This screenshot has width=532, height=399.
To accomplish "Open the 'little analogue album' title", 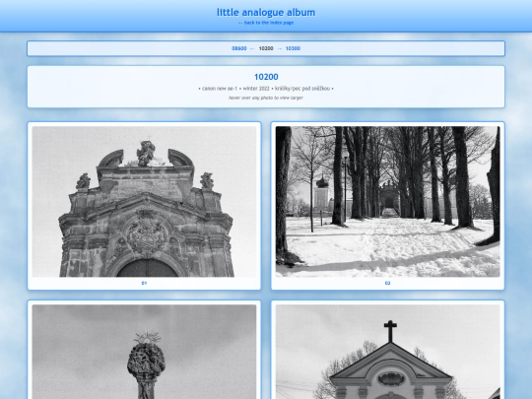I will click(x=266, y=13).
